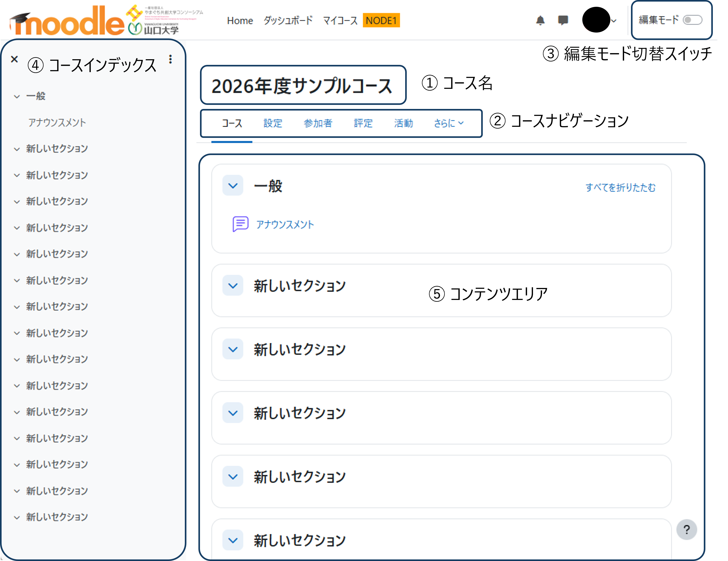Open the 参加者 tab
728x561 pixels.
click(318, 123)
